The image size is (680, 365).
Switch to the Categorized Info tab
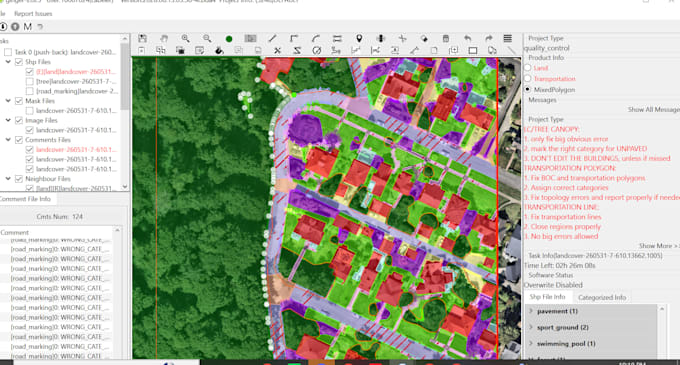tap(602, 297)
